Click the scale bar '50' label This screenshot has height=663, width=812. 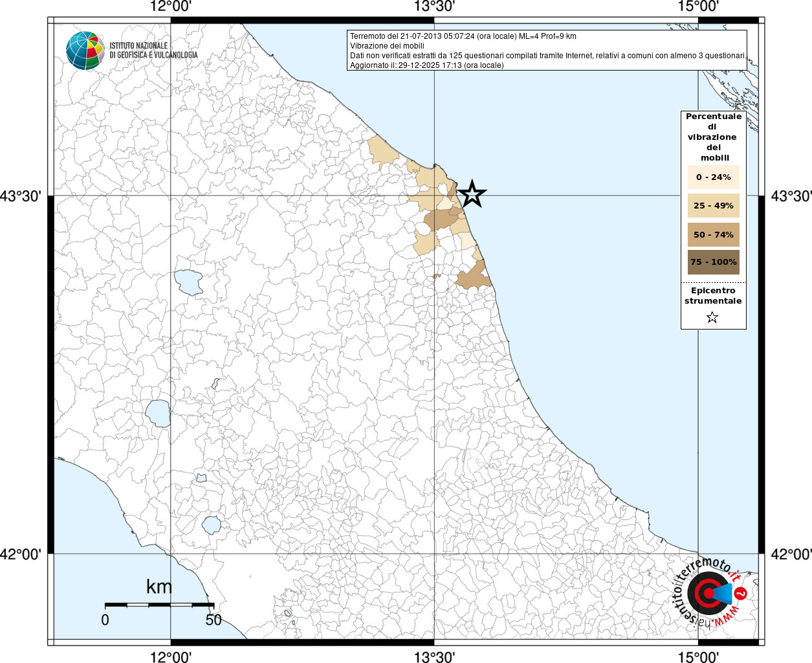[214, 620]
